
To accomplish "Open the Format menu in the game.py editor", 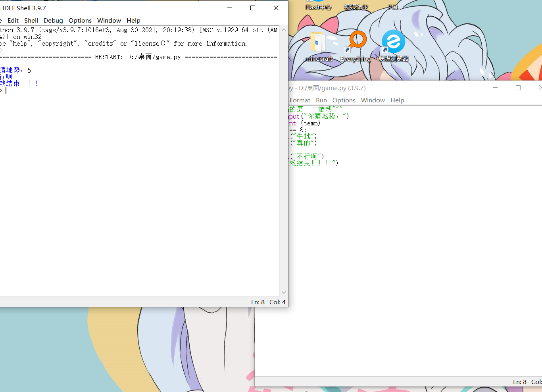I will click(x=300, y=100).
